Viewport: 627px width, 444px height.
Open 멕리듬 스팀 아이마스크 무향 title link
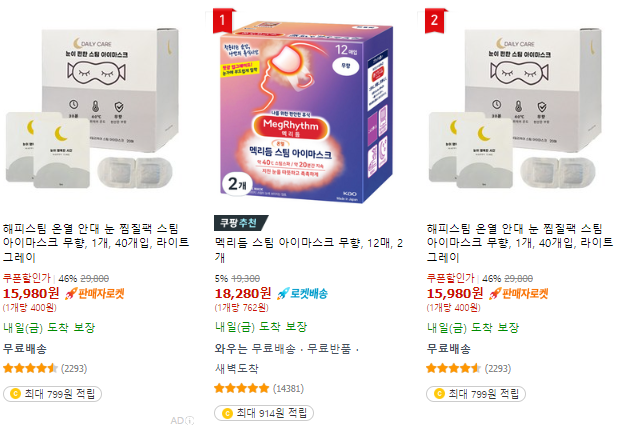pos(309,250)
